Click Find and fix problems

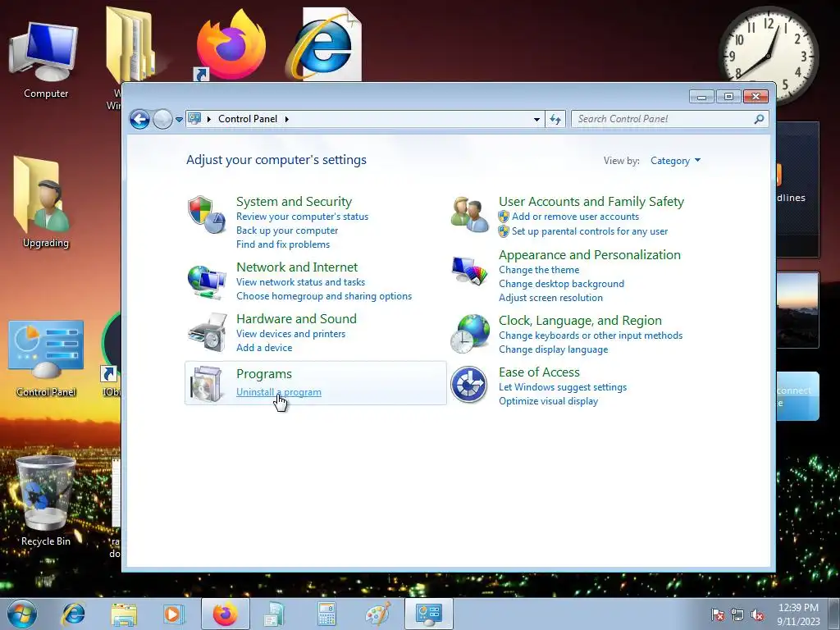pos(283,244)
